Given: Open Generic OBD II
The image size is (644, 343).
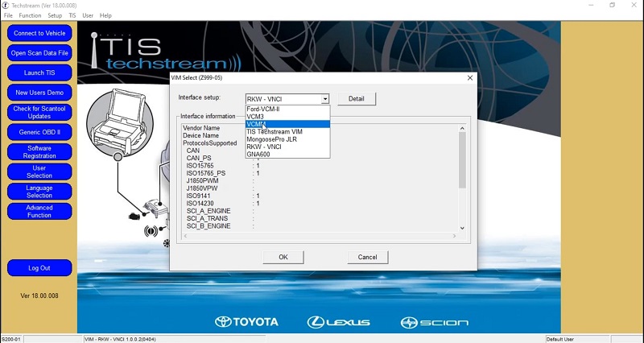Looking at the screenshot, I should (39, 132).
